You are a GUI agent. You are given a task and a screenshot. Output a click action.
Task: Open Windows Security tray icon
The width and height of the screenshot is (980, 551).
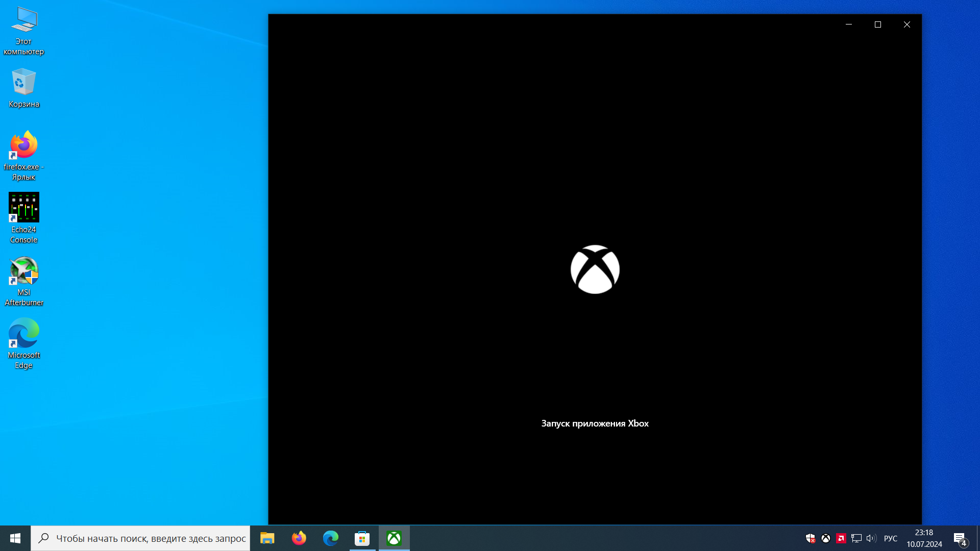pos(810,538)
